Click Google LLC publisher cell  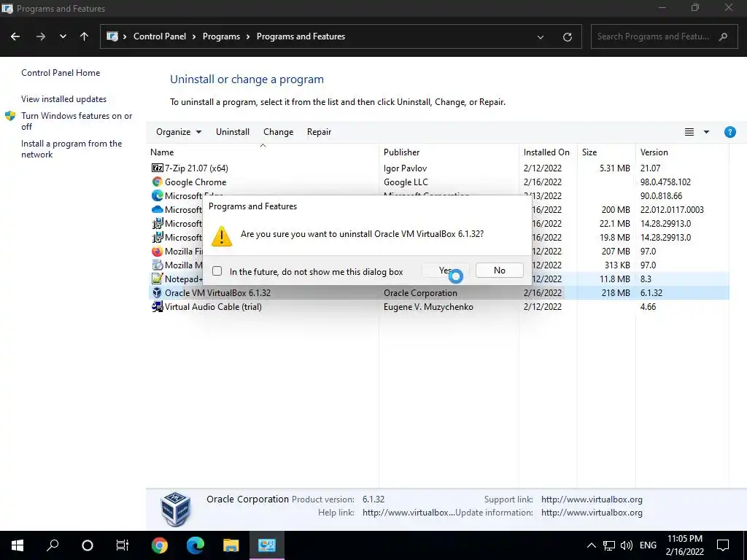pyautogui.click(x=406, y=182)
